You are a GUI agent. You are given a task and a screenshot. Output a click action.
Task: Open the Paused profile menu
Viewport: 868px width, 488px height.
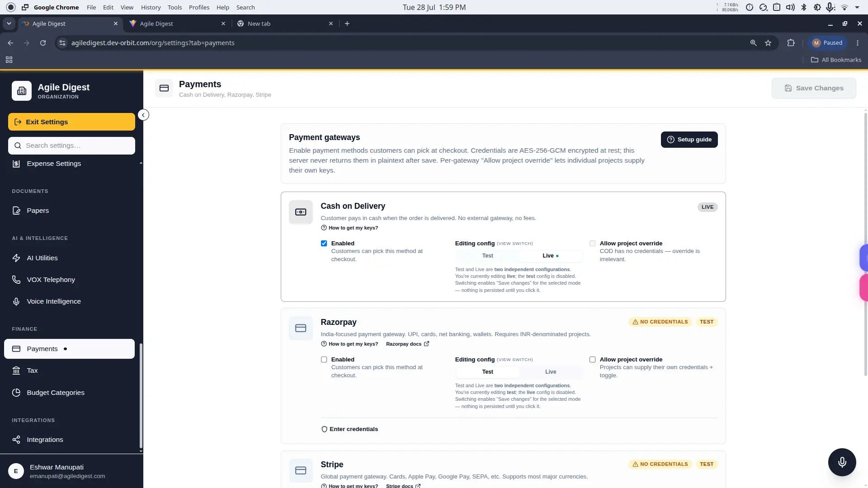828,43
